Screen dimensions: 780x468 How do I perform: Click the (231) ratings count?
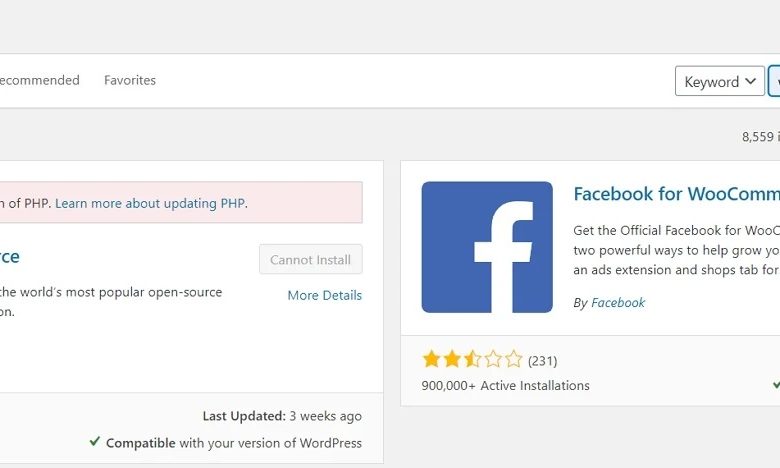[x=543, y=361]
